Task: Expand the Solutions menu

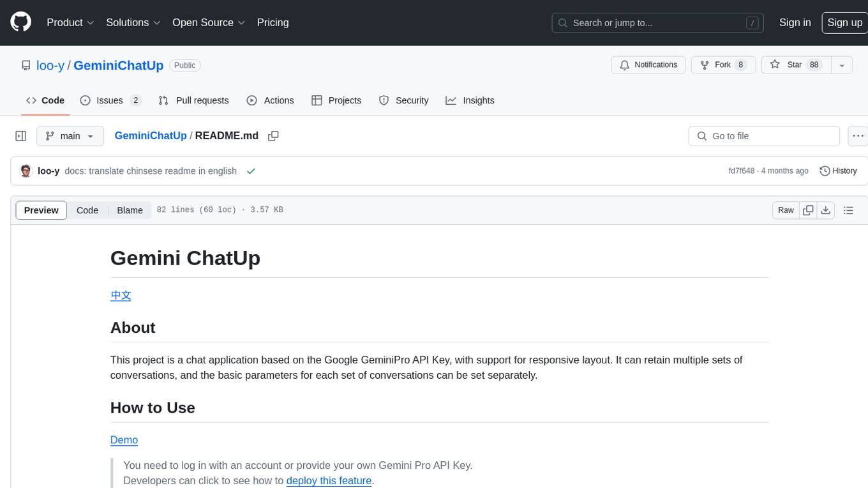Action: click(x=133, y=22)
